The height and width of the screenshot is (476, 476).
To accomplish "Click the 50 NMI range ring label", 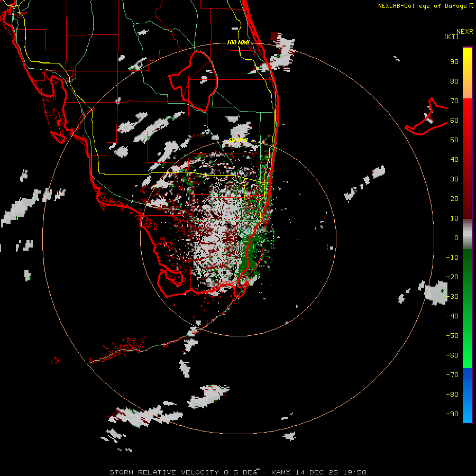I will 238,140.
